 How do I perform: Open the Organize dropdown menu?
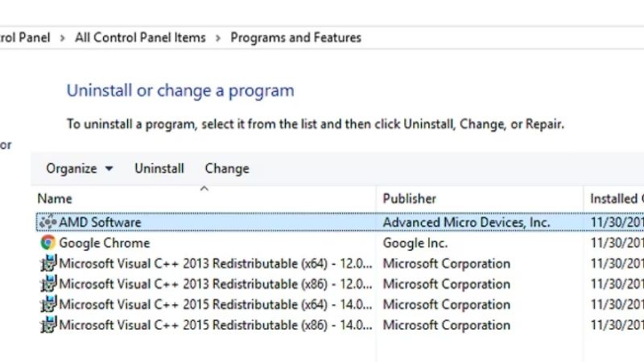[x=79, y=168]
